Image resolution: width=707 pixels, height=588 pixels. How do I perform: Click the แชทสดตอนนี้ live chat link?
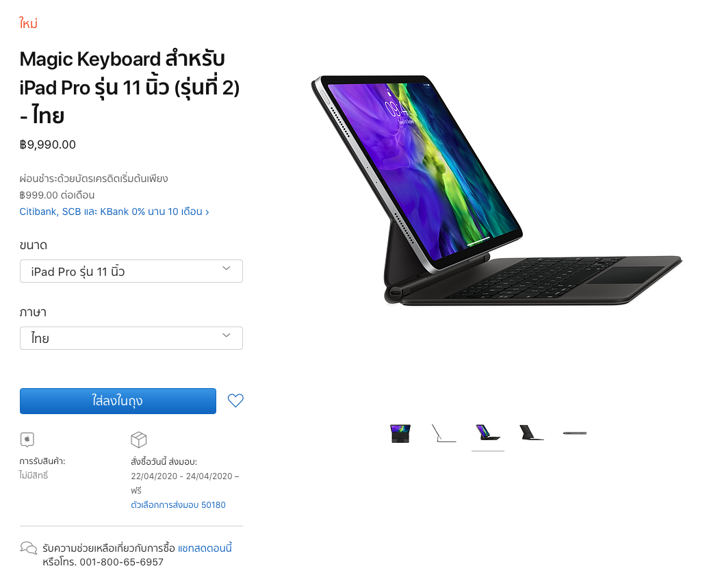pyautogui.click(x=205, y=548)
